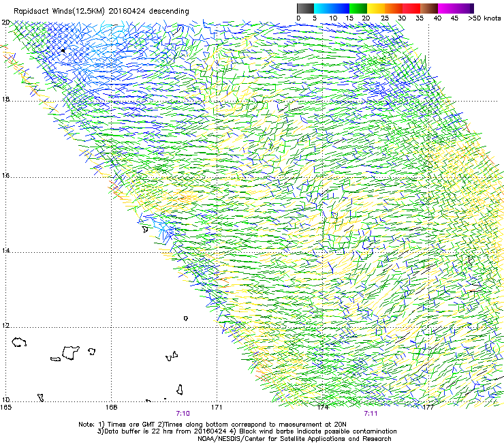Click the green 15-20 knots legend swatch
Screen dimensions: 504x443
click(x=358, y=8)
